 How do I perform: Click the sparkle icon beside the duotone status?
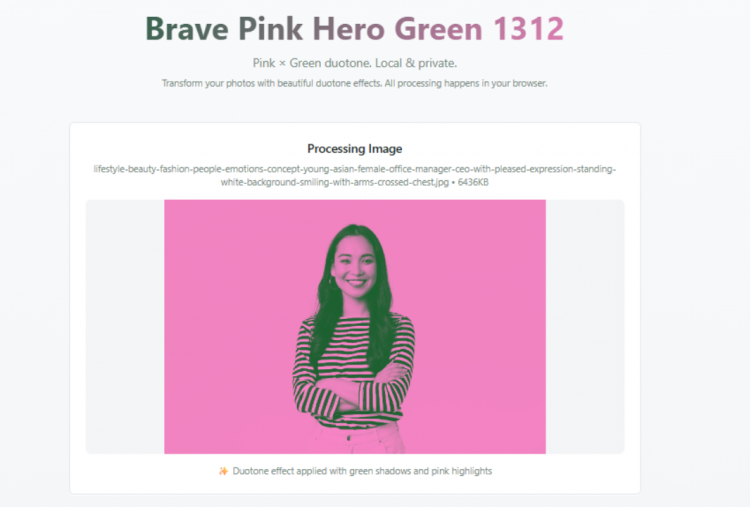(223, 471)
